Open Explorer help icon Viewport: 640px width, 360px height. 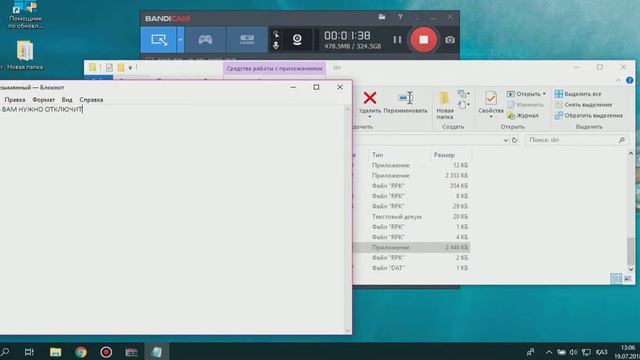pos(629,80)
